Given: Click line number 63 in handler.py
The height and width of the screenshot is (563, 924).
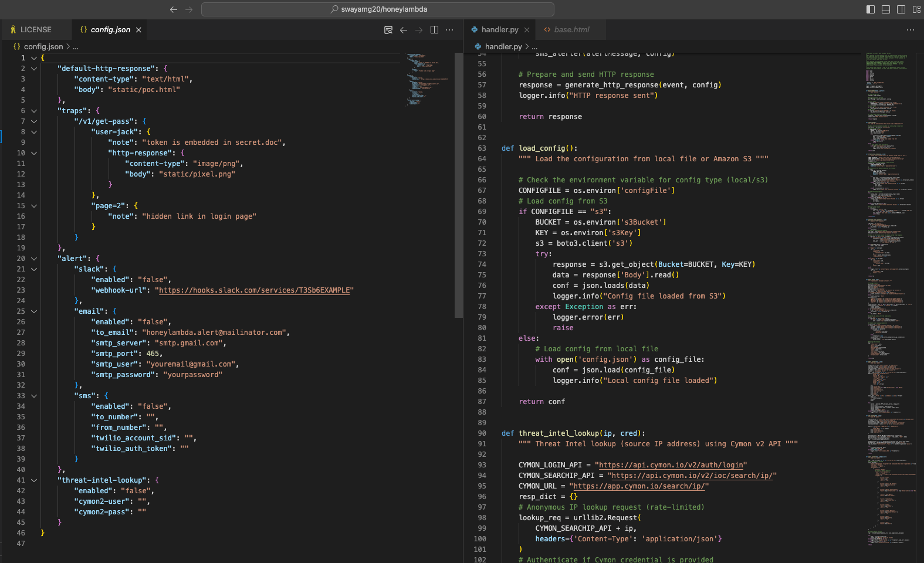Looking at the screenshot, I should click(482, 148).
